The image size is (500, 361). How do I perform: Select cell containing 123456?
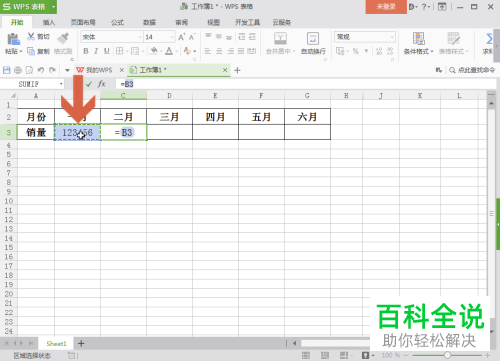click(x=77, y=132)
